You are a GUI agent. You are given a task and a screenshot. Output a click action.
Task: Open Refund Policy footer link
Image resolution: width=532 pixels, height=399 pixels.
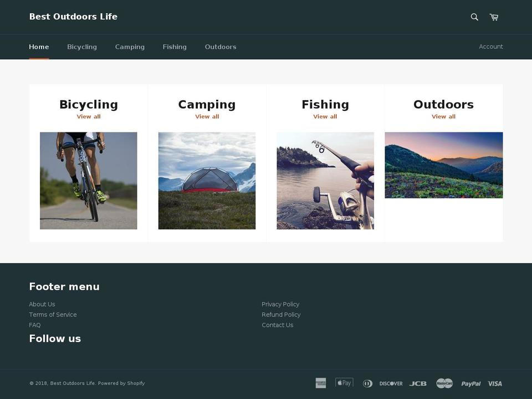(x=281, y=315)
